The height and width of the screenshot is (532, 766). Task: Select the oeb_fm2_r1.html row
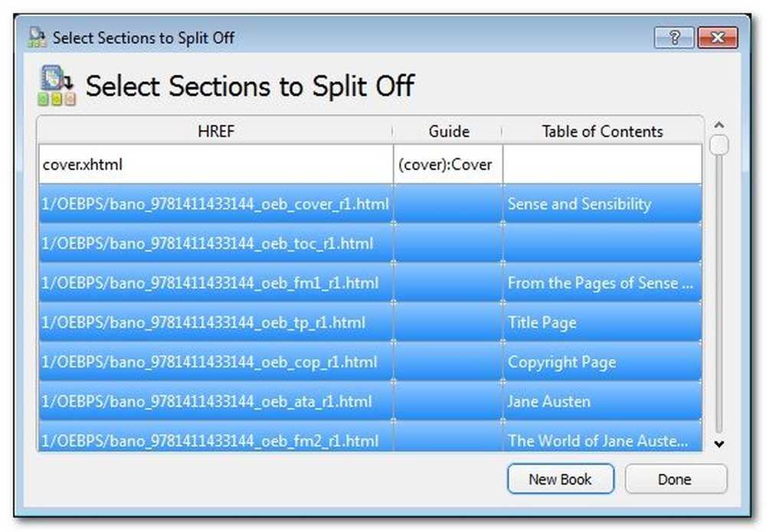[x=370, y=437]
